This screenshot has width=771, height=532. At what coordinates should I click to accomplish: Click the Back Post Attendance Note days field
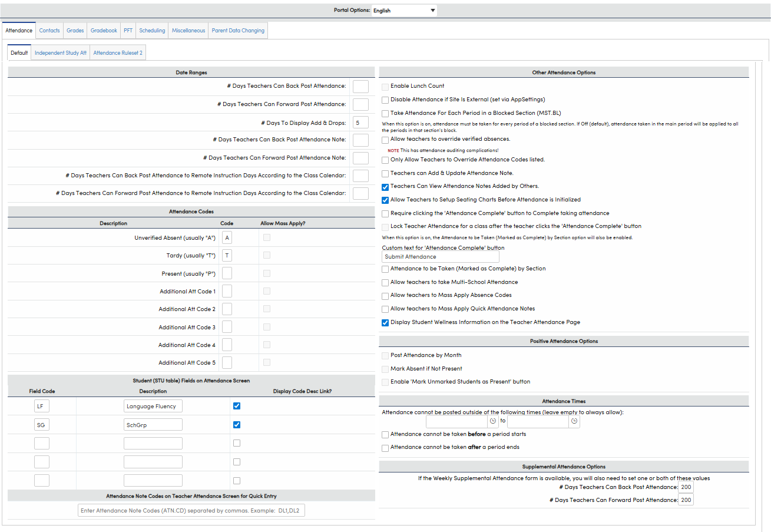[x=360, y=140]
